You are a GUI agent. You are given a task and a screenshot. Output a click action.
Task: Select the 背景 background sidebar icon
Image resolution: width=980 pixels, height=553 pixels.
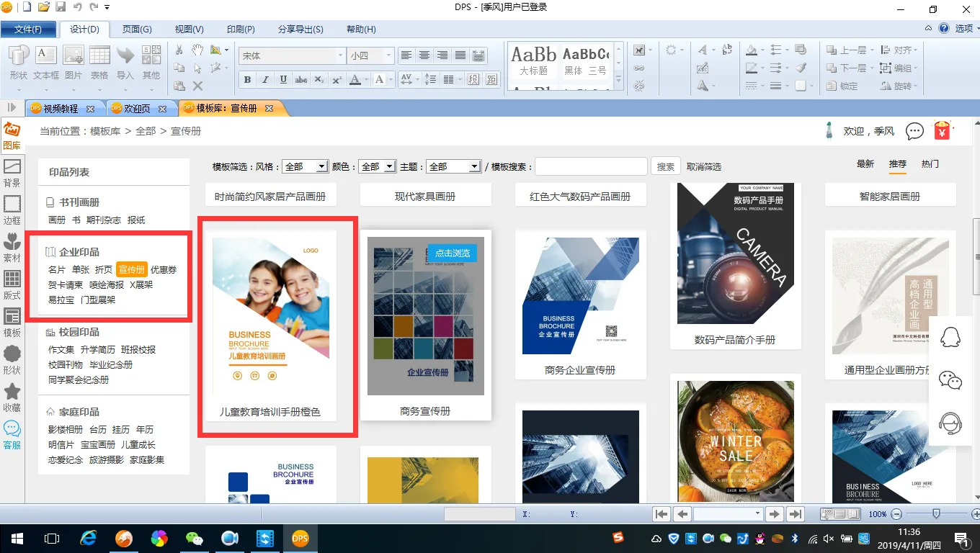tap(12, 172)
